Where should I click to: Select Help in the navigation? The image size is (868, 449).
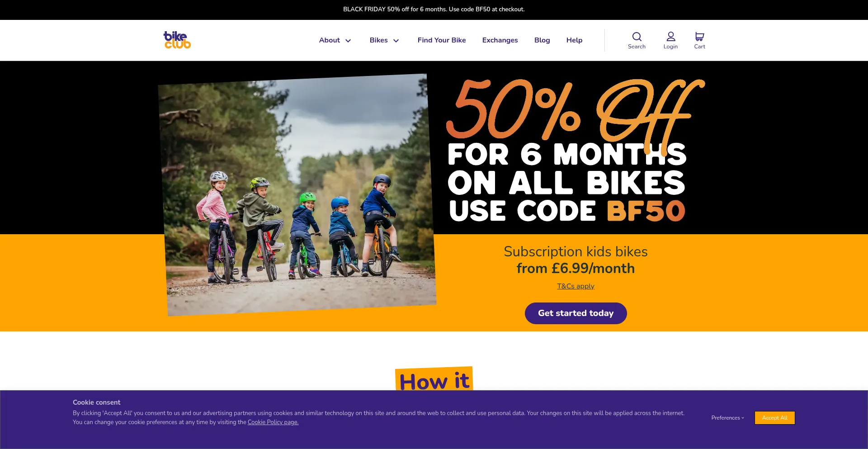click(574, 40)
